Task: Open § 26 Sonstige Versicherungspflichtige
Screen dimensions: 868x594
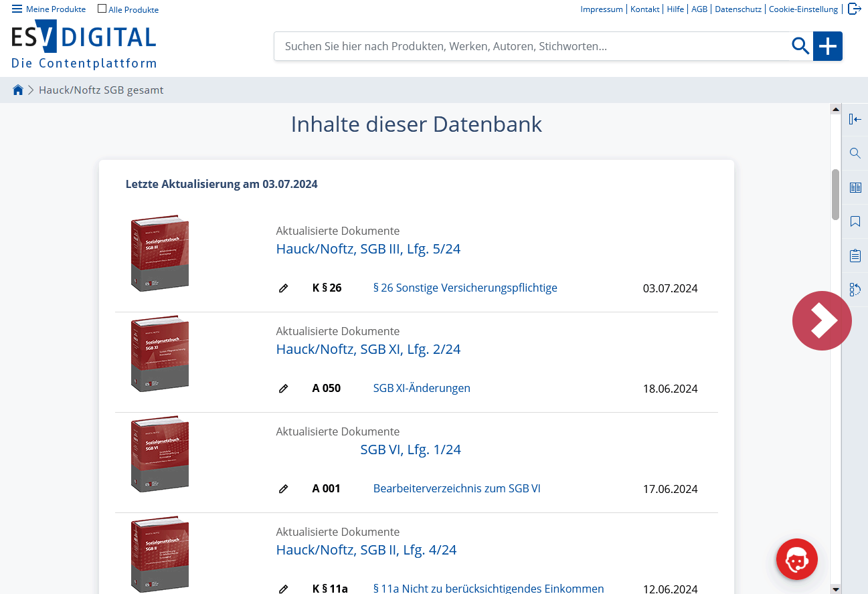Action: 465,288
